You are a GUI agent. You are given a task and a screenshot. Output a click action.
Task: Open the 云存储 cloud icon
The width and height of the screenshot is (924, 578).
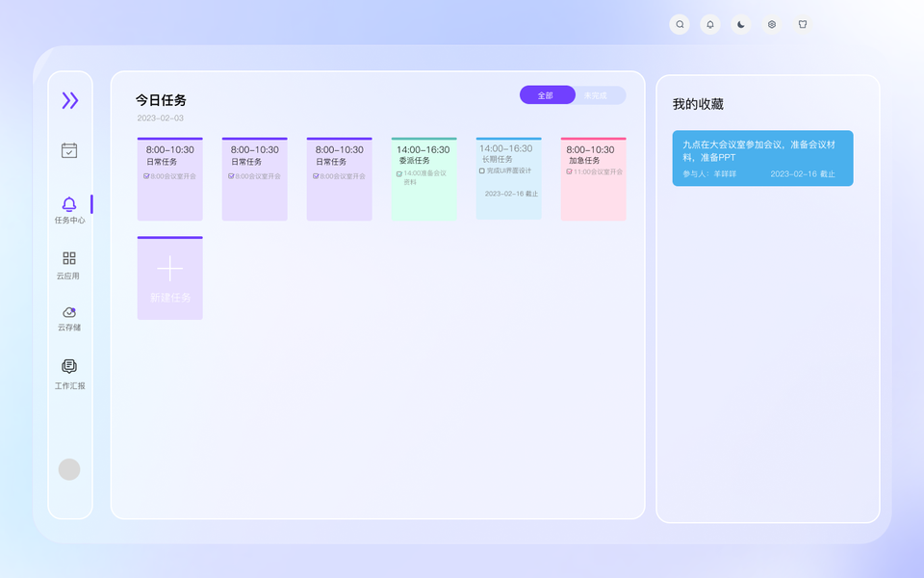(x=69, y=312)
